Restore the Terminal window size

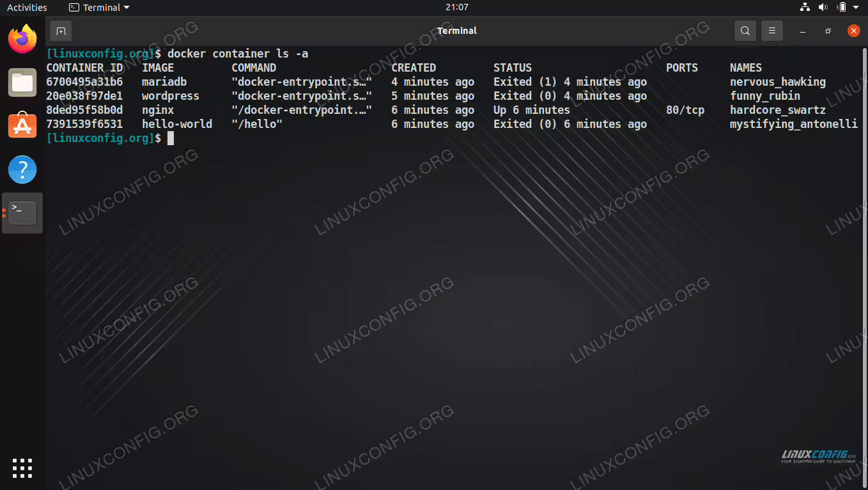828,31
